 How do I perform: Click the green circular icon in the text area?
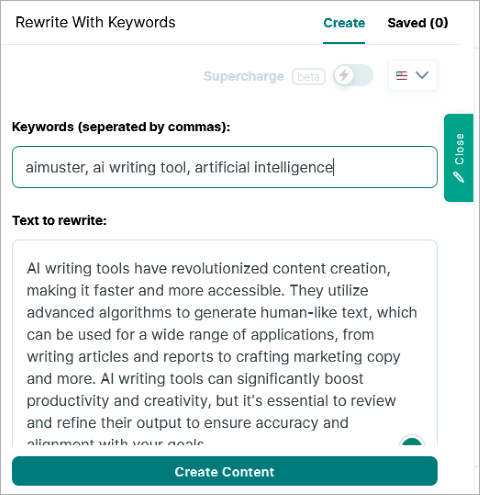[x=412, y=441]
